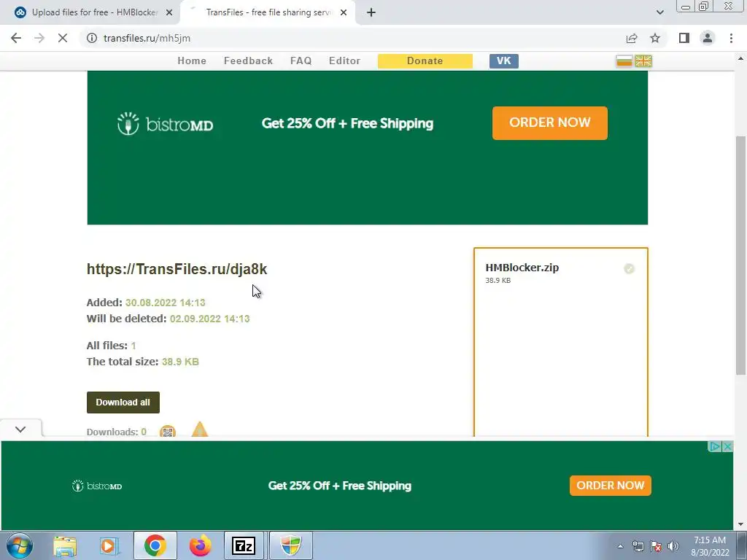Screen dimensions: 747x560
Task: Open network tray icon
Action: click(638, 546)
